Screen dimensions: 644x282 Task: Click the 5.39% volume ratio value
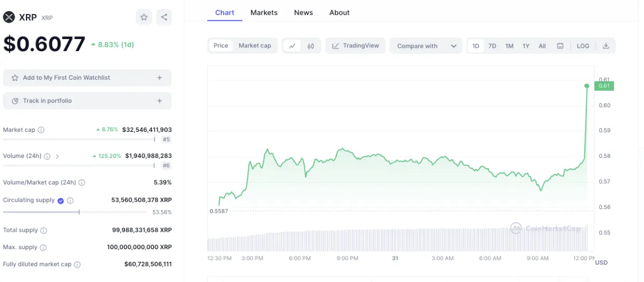click(162, 182)
